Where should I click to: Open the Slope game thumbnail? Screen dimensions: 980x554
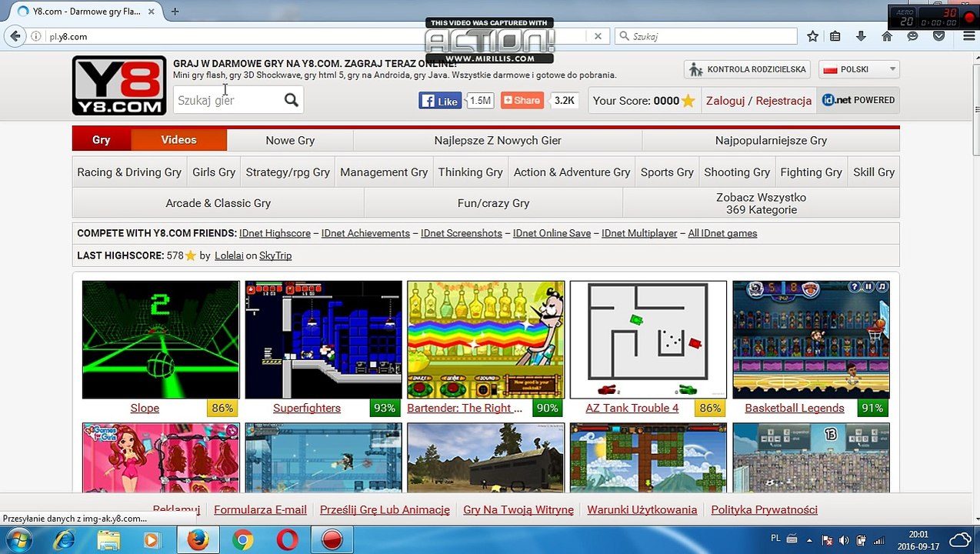[x=161, y=339]
